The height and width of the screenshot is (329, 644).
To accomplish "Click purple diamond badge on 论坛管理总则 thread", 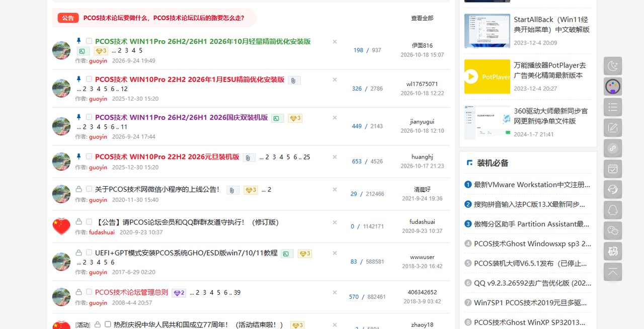I will [179, 293].
